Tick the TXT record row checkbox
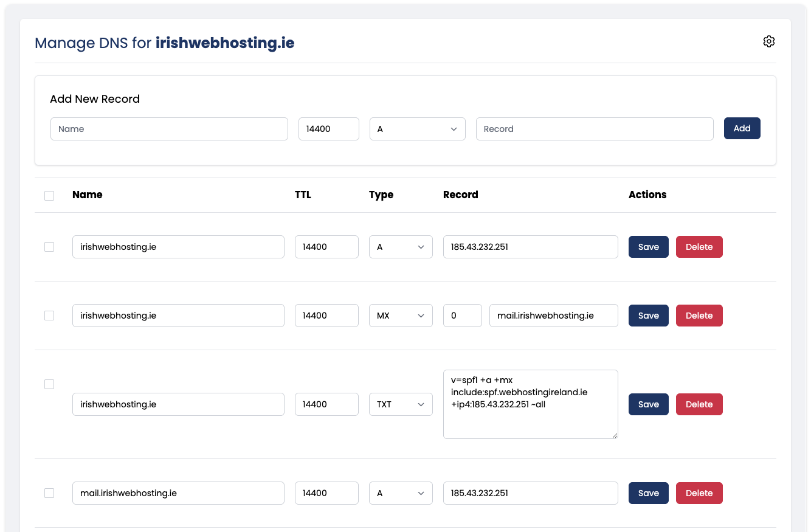The height and width of the screenshot is (532, 811). pyautogui.click(x=49, y=384)
